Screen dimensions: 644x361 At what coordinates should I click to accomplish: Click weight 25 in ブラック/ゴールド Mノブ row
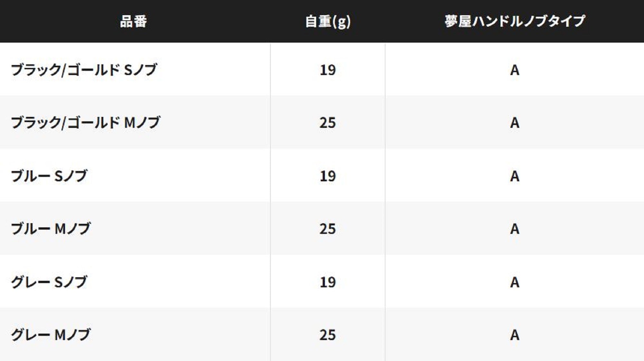(328, 123)
